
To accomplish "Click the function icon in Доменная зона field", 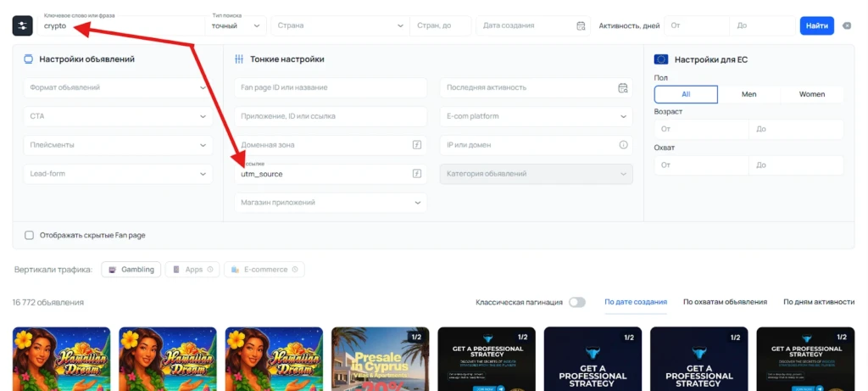I will [x=417, y=145].
